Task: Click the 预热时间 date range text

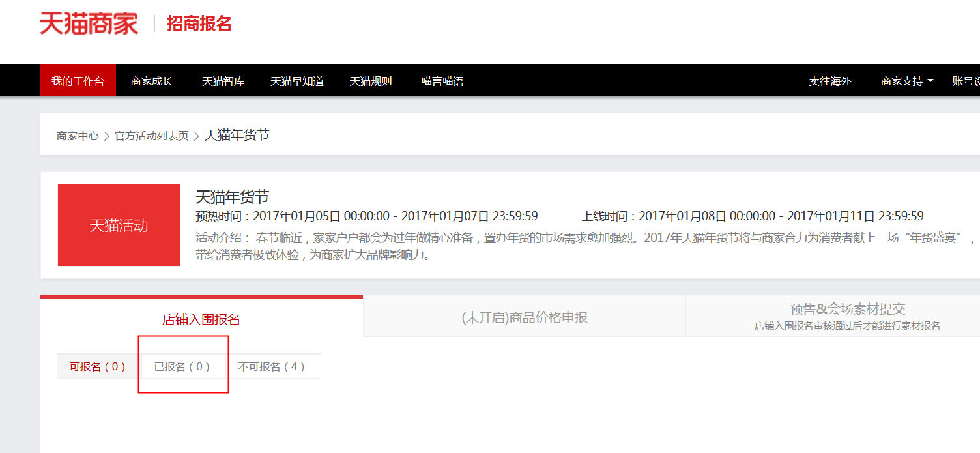Action: (367, 216)
